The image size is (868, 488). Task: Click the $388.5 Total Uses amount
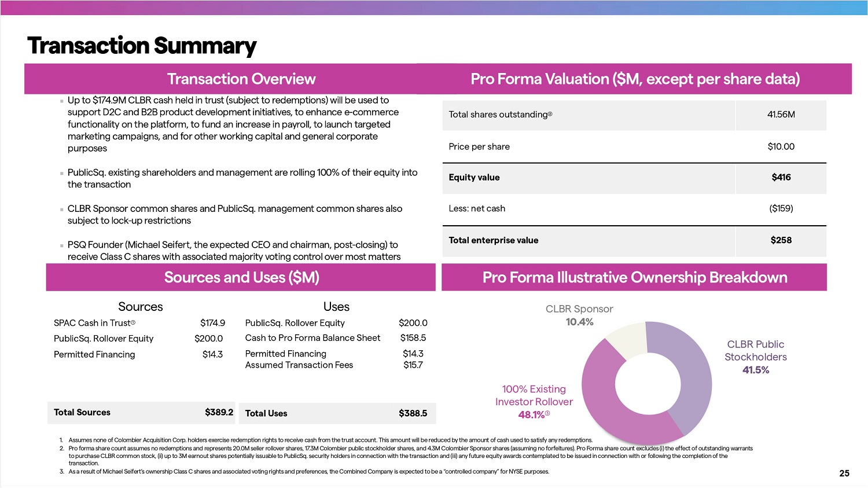(x=413, y=413)
